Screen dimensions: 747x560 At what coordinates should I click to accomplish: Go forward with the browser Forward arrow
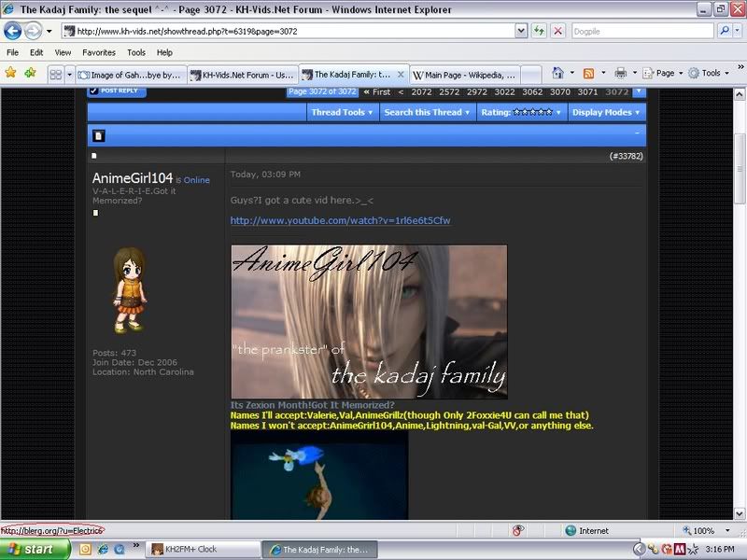33,32
